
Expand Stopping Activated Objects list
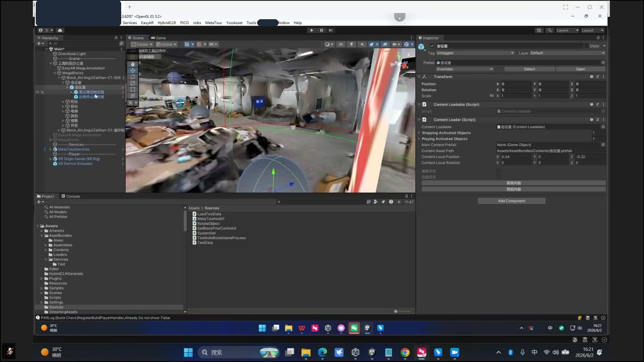[x=419, y=133]
